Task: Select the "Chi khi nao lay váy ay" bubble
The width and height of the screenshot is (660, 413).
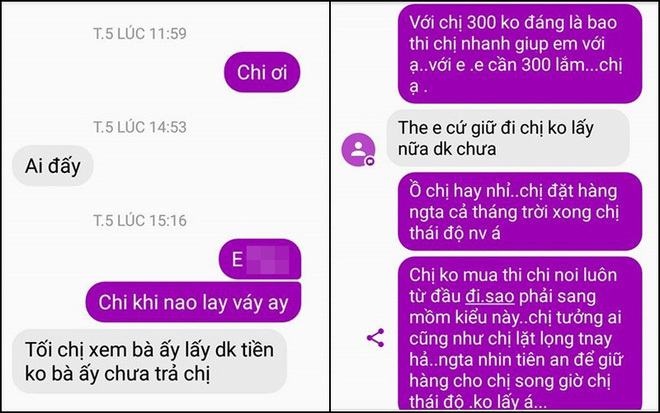Action: click(193, 302)
